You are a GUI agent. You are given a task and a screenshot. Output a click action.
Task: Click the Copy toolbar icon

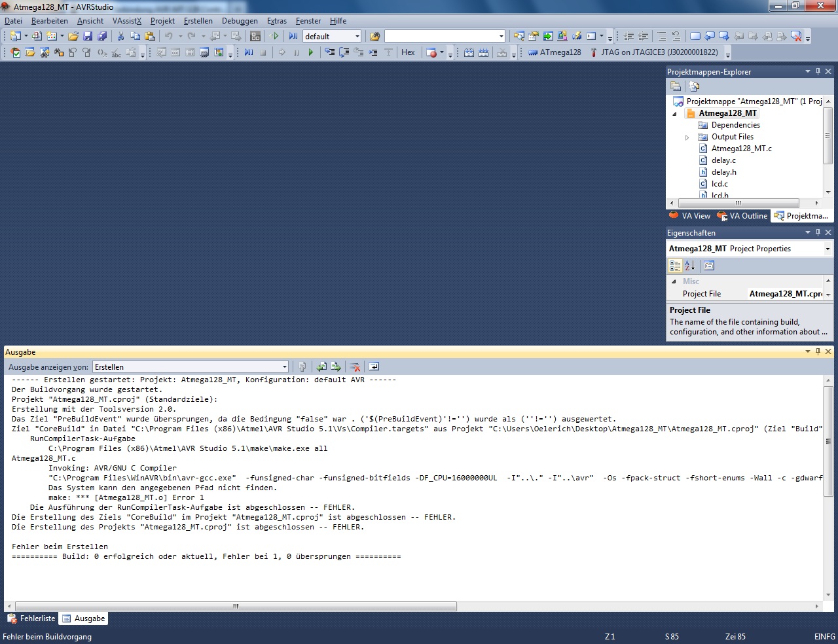coord(135,36)
